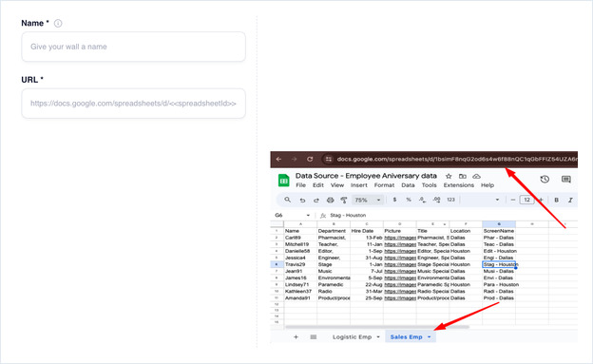Decrease decimal places
This screenshot has width=593, height=364.
[x=422, y=200]
